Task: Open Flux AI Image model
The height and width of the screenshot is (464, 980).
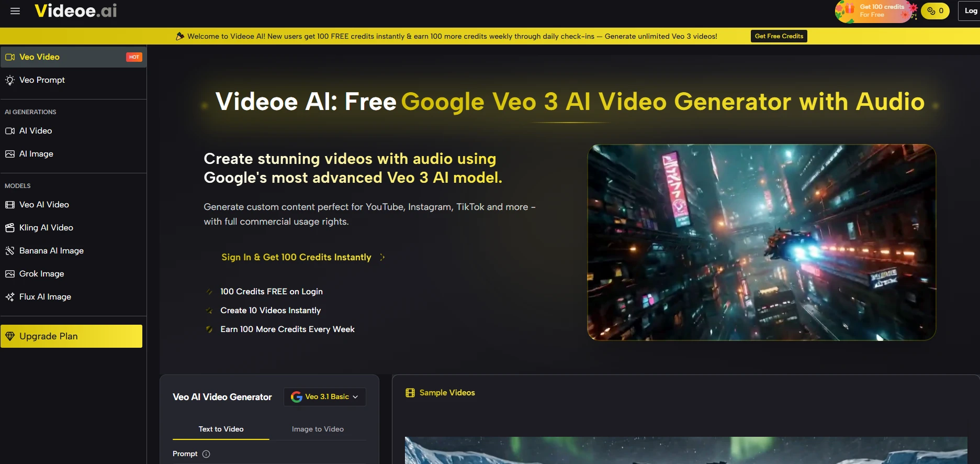Action: tap(73, 297)
